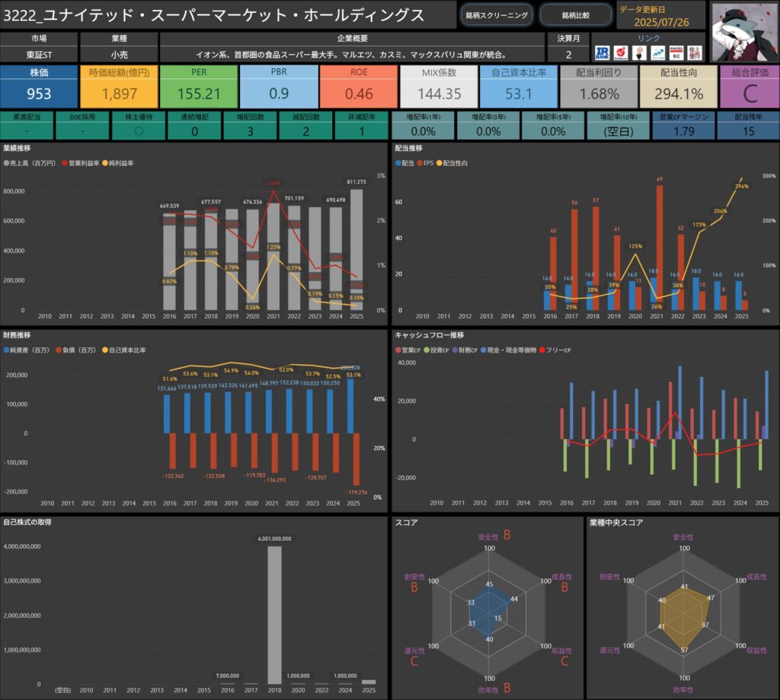Select the PER 155.21 card

[199, 86]
